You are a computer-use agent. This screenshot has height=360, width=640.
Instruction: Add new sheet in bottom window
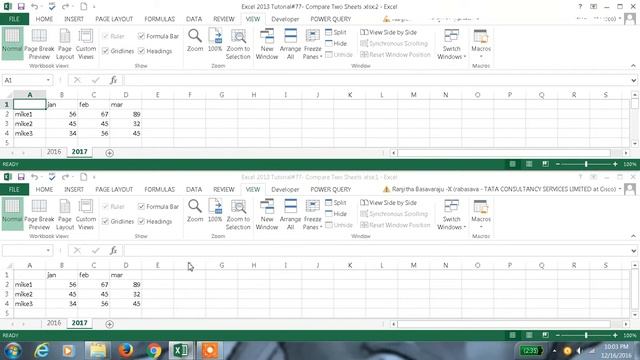(x=109, y=324)
